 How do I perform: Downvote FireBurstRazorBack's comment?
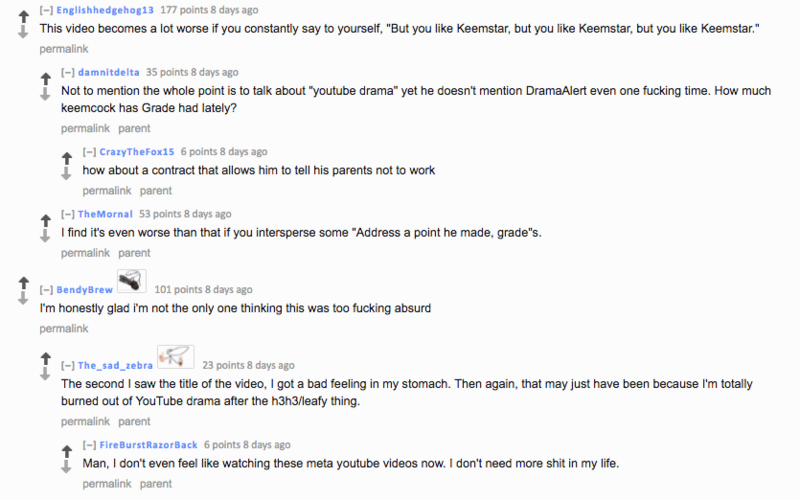[x=67, y=465]
